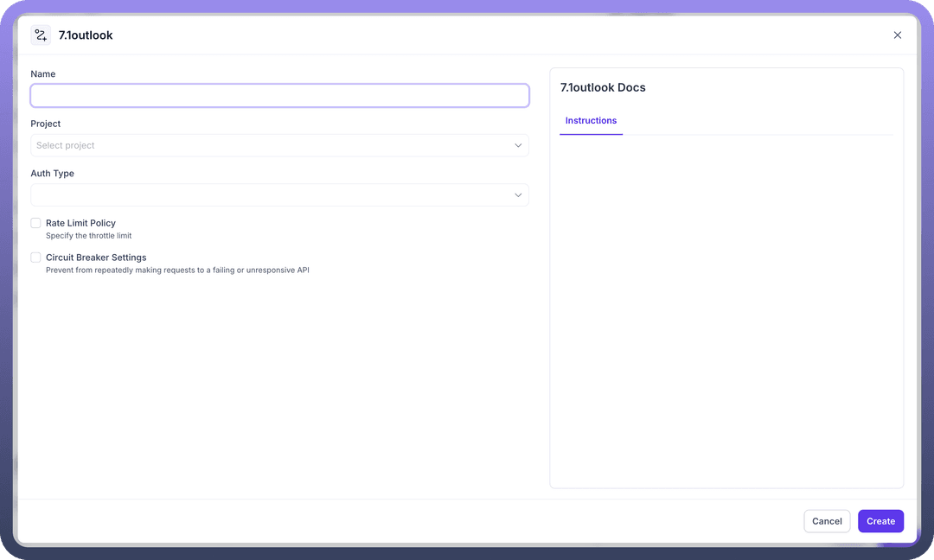Click the Circuit Breaker Settings label text
Viewport: 934px width, 560px height.
(96, 258)
